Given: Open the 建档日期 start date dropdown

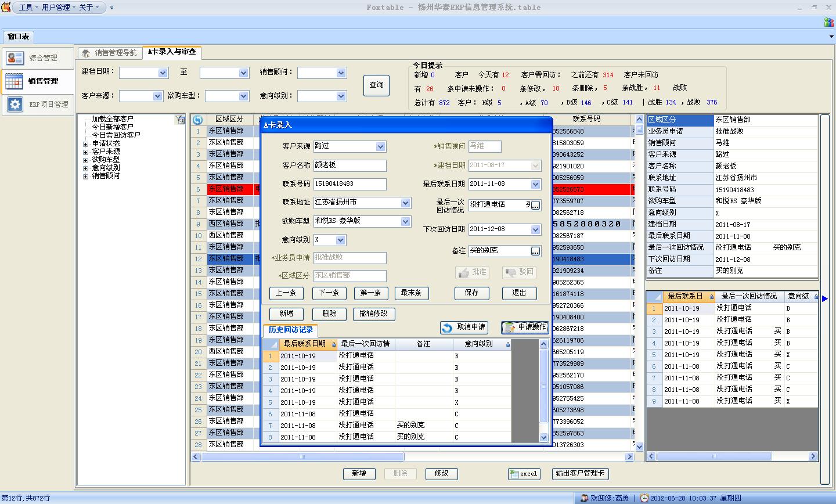Looking at the screenshot, I should (x=163, y=73).
